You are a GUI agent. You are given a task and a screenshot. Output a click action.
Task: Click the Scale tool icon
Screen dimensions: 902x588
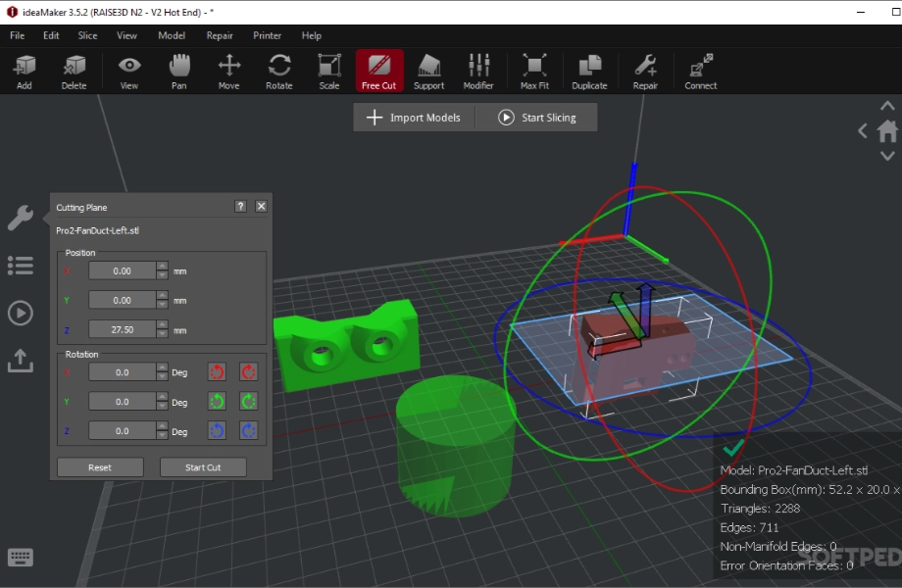coord(329,71)
